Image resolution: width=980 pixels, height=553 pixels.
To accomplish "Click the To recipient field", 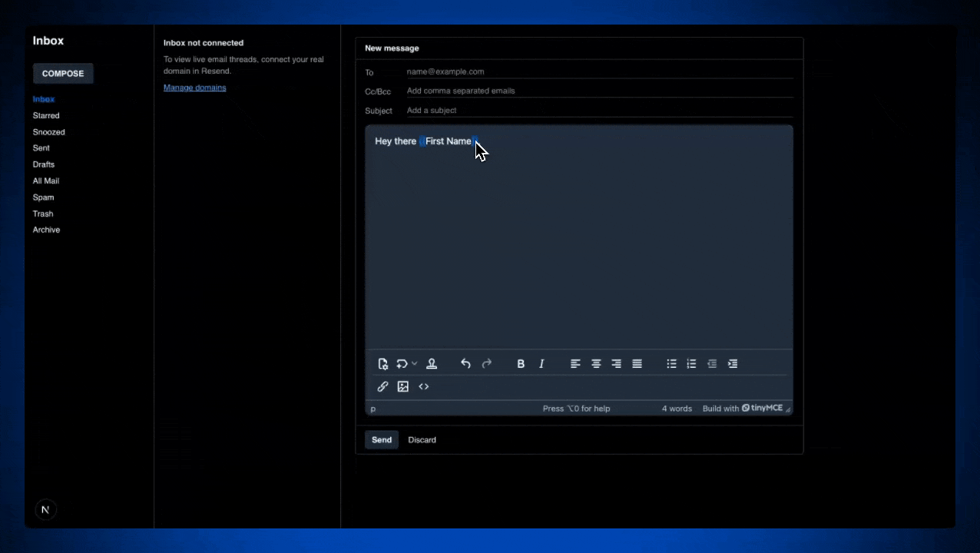I will click(x=538, y=71).
